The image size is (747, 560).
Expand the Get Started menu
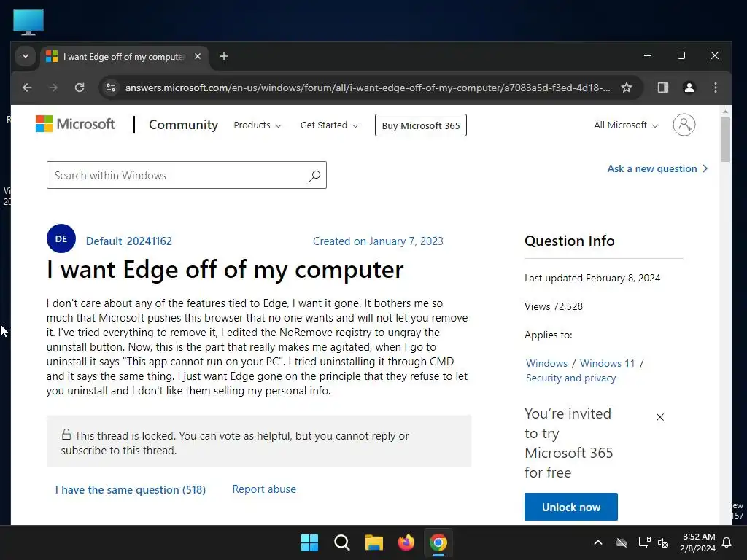point(329,125)
